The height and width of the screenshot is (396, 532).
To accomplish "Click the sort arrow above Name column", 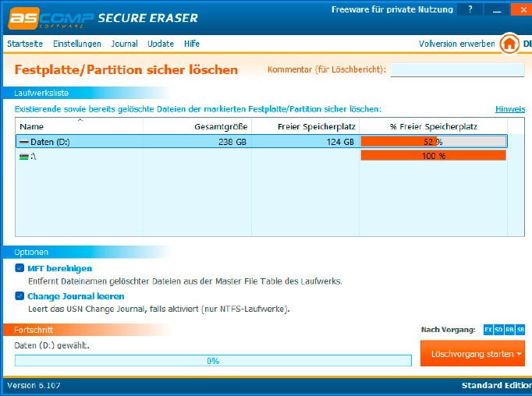I will click(80, 120).
